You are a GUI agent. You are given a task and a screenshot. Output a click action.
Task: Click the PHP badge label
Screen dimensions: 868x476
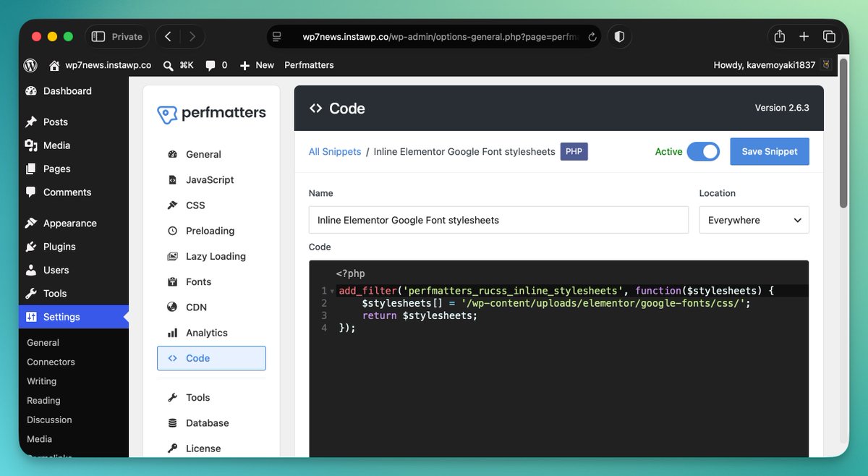[x=574, y=152]
